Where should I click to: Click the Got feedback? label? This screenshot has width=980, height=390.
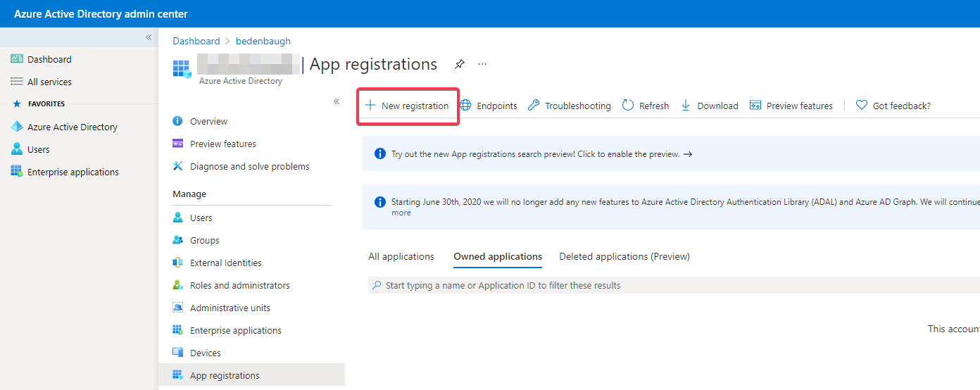tap(901, 106)
